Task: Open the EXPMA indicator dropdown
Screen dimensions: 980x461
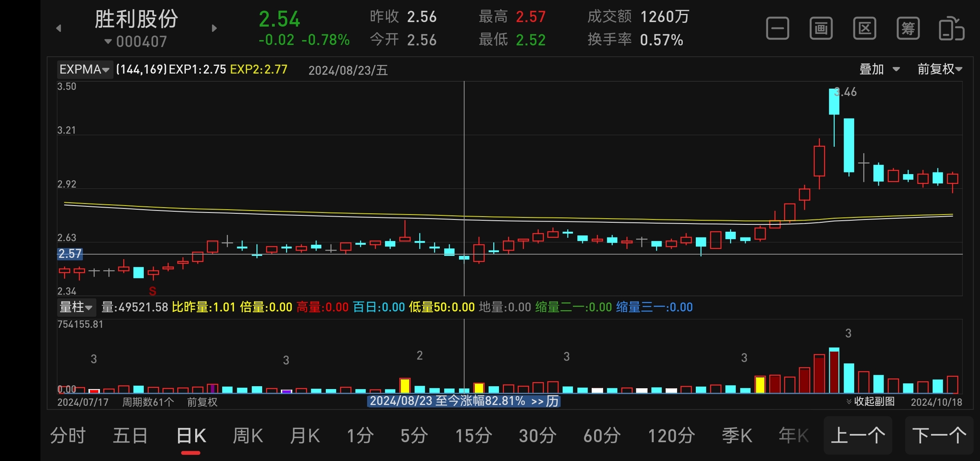Action: click(x=85, y=69)
